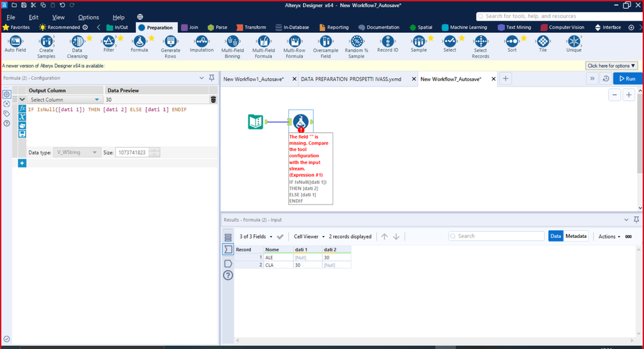This screenshot has width=644, height=349.
Task: Pin the Results panel
Action: pos(636,219)
